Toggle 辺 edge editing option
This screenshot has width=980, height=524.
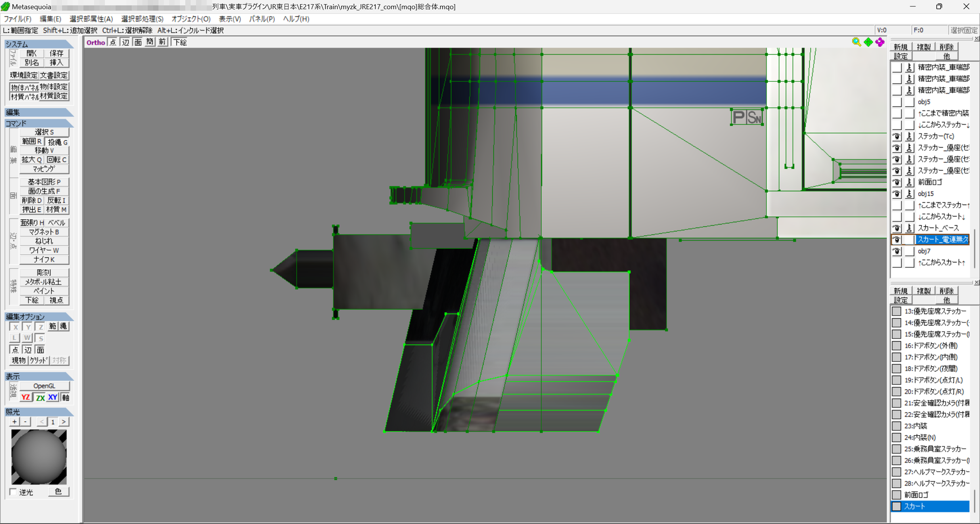[x=28, y=350]
